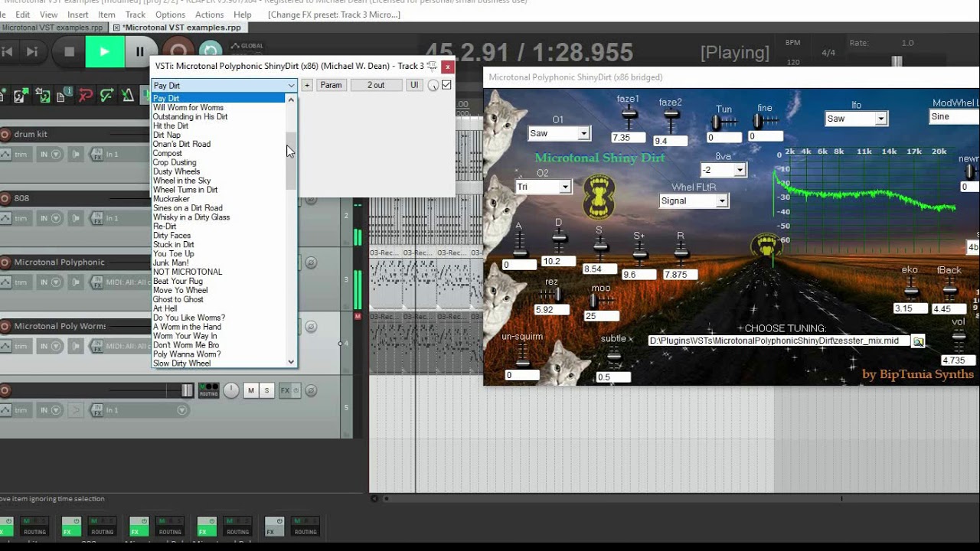Open the Help menu
Image resolution: width=980 pixels, height=551 pixels.
click(243, 15)
